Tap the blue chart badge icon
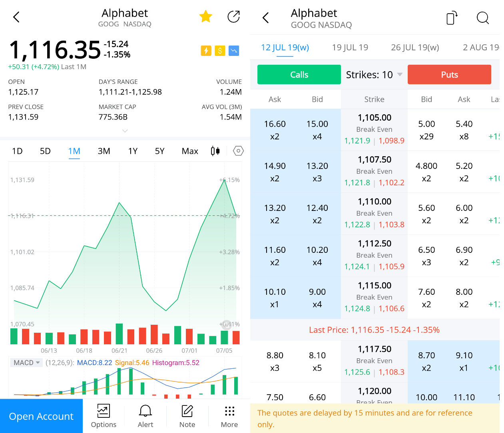 234,51
